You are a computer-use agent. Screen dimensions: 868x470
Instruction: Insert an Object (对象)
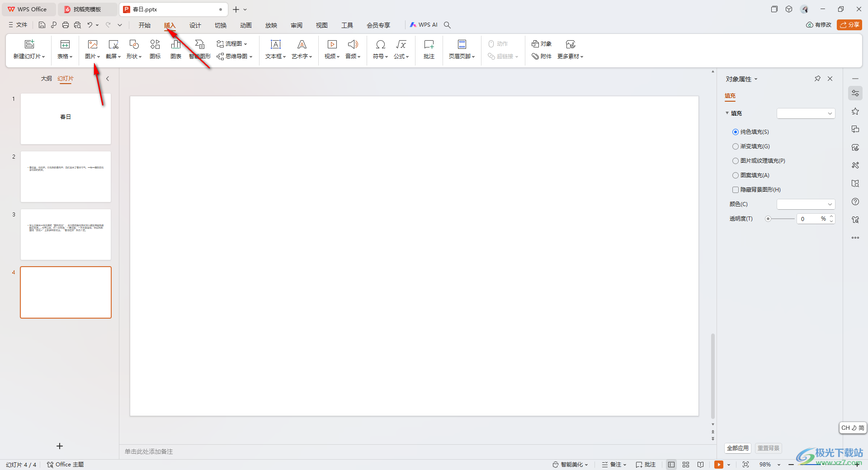tap(542, 44)
